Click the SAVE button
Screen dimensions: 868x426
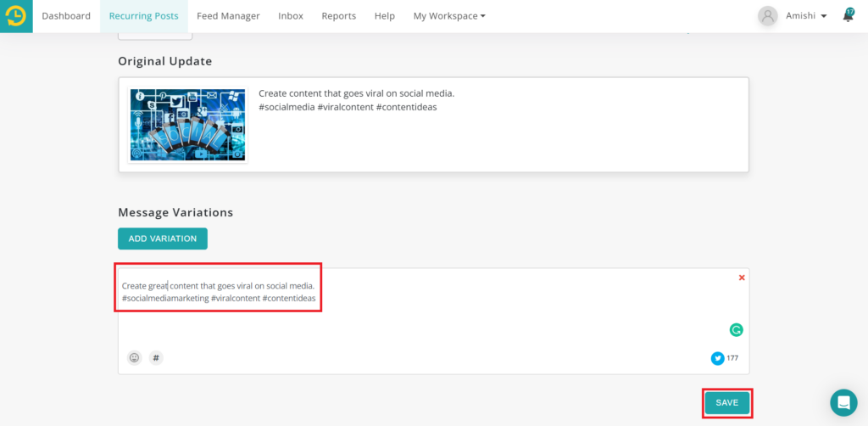click(726, 403)
